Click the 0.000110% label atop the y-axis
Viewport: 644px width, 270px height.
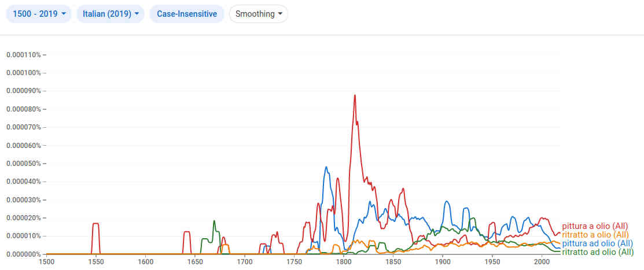pos(24,55)
